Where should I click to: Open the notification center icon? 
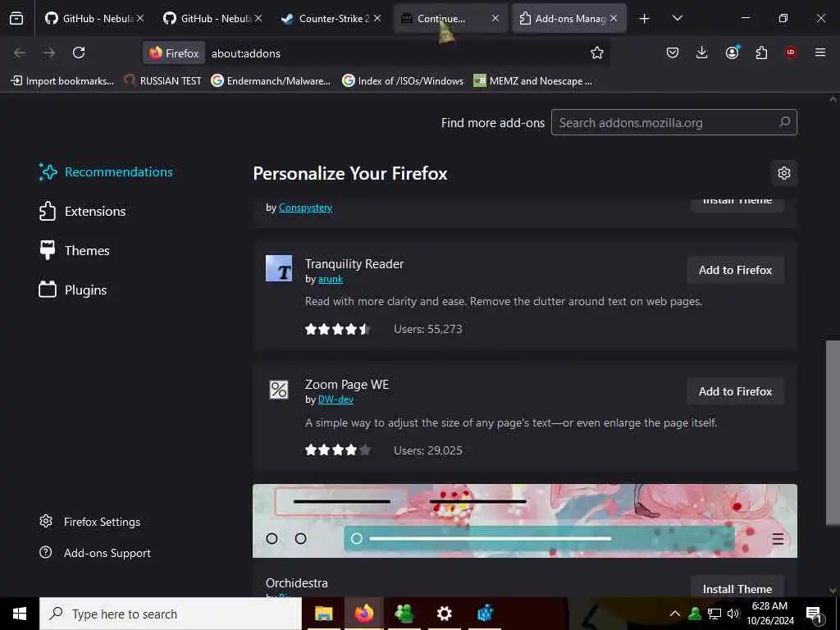click(815, 614)
